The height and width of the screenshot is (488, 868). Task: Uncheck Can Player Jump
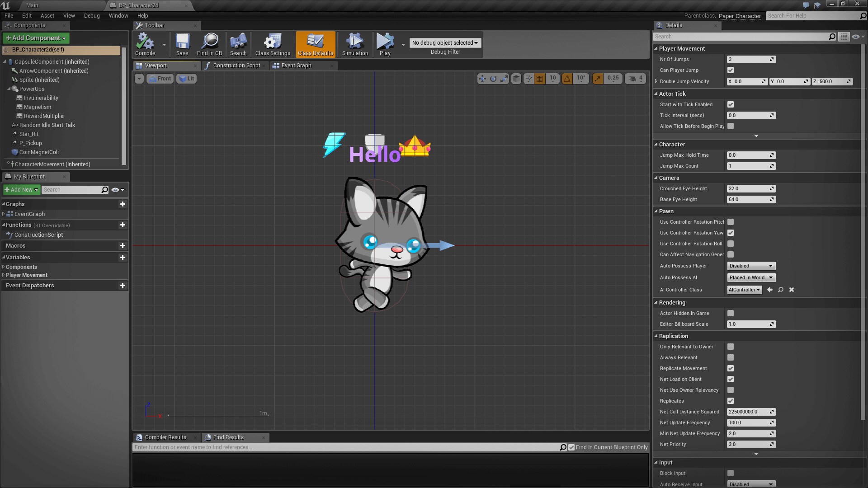pos(731,70)
